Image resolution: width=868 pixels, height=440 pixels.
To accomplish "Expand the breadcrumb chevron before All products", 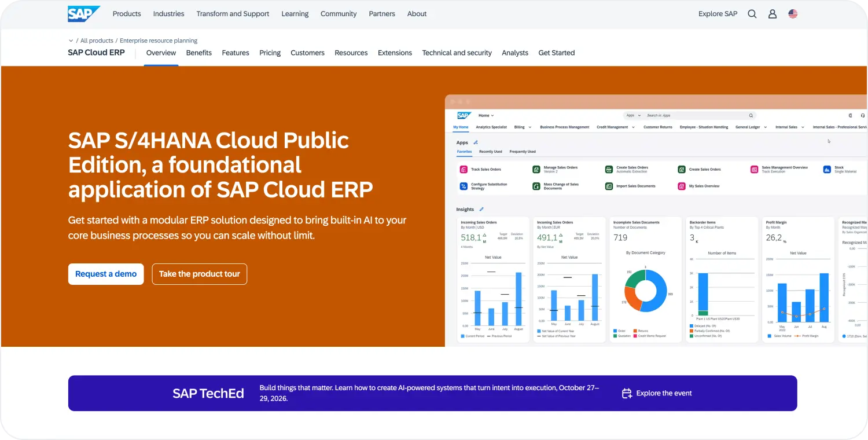I will pos(71,41).
